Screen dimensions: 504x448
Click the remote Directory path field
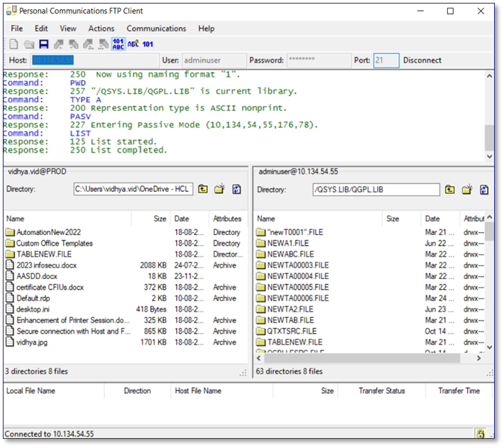(x=376, y=190)
